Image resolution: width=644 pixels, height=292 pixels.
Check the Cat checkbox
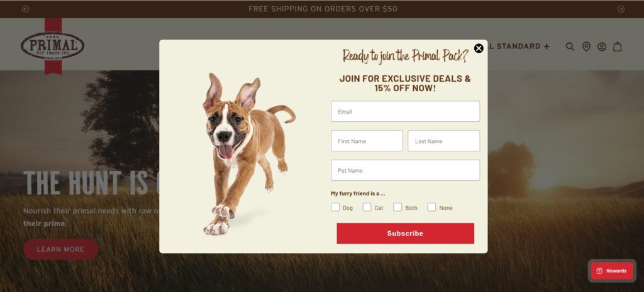point(367,207)
